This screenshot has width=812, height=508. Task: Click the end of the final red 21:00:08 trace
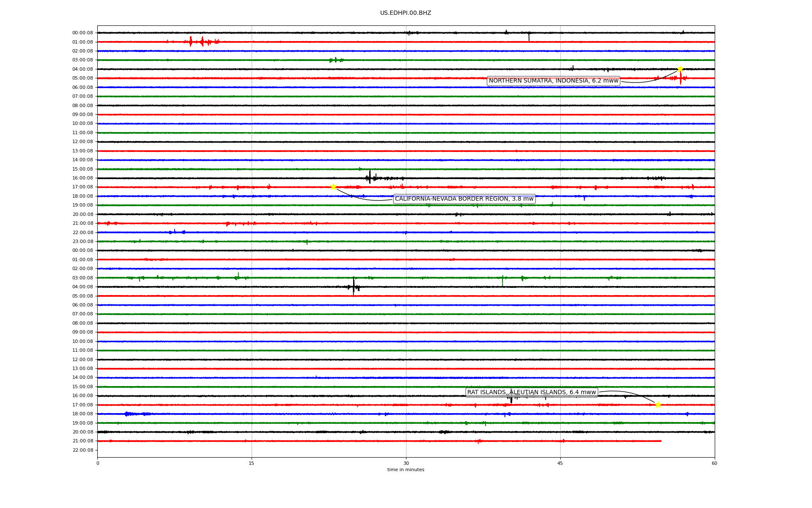click(x=661, y=441)
